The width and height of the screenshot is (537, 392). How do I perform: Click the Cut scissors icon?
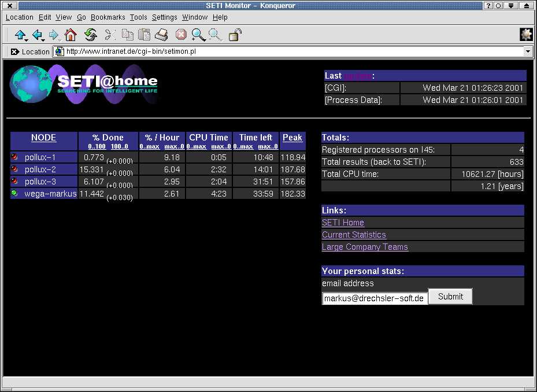110,35
